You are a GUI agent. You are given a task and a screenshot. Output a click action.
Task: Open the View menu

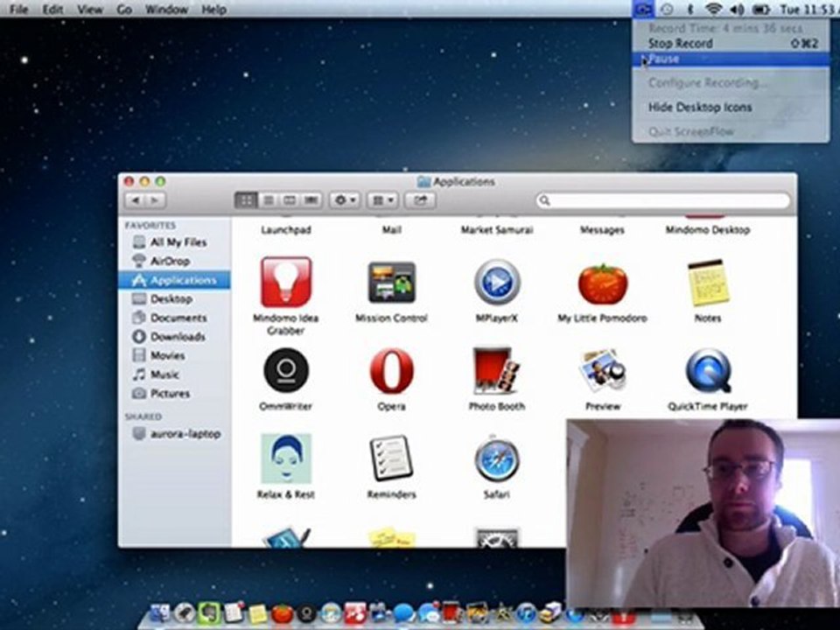coord(89,9)
